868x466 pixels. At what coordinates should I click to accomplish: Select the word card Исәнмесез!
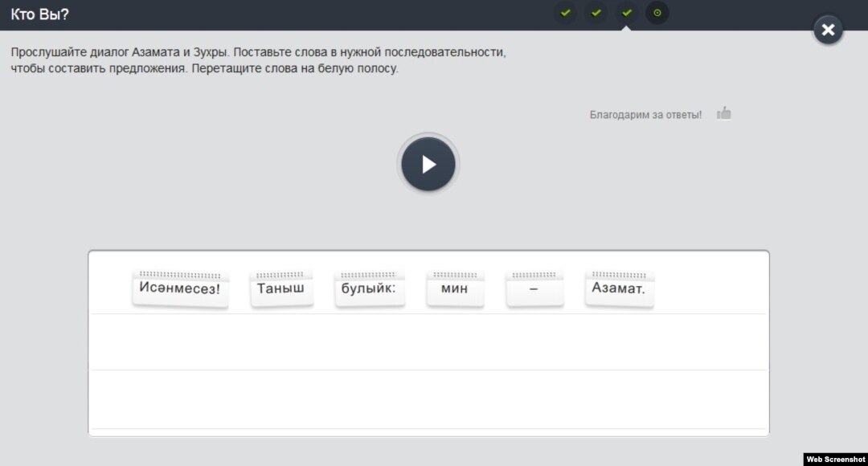pos(180,288)
